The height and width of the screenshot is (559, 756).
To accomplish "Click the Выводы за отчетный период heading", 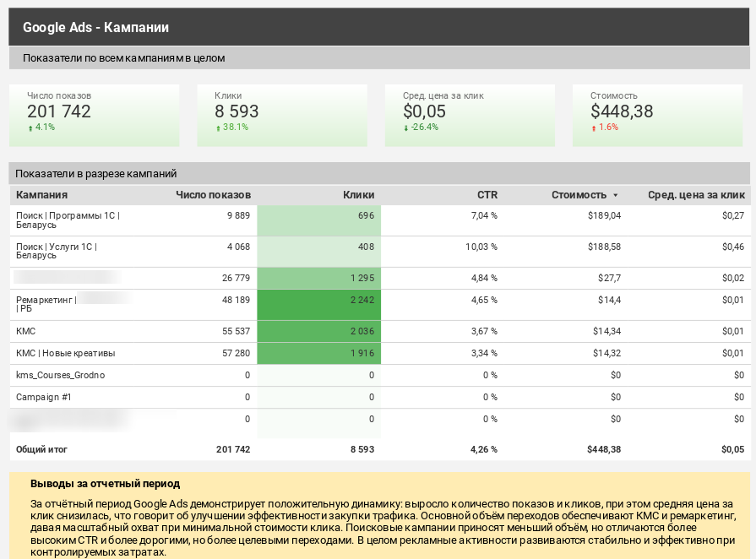I will click(x=105, y=484).
